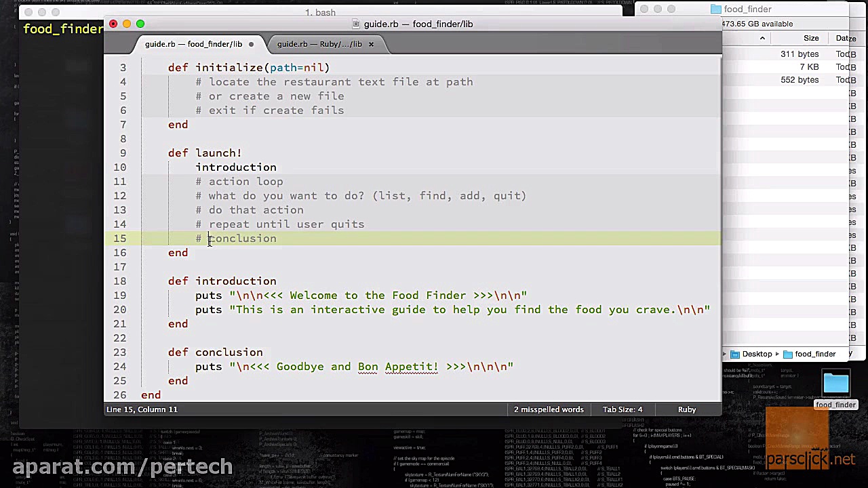Click the "end" keyword on line 16
Viewport: 868px width, 488px height.
[178, 253]
